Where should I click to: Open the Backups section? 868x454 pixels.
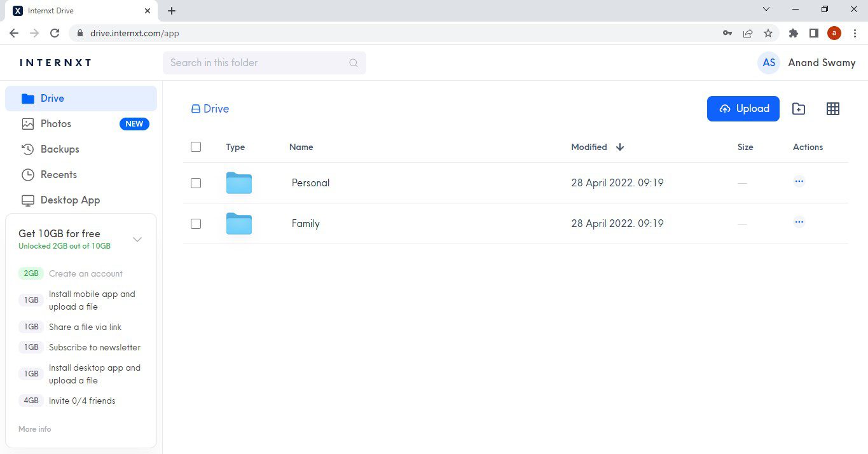click(x=59, y=149)
